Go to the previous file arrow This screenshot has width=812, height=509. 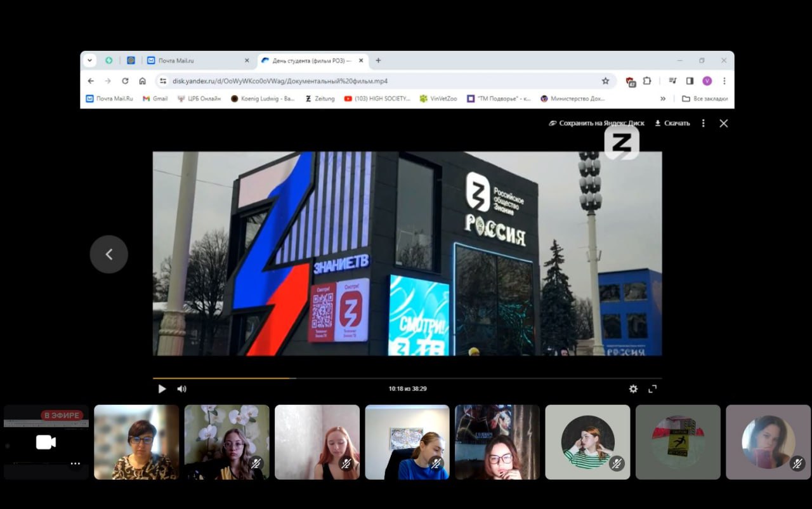[109, 255]
